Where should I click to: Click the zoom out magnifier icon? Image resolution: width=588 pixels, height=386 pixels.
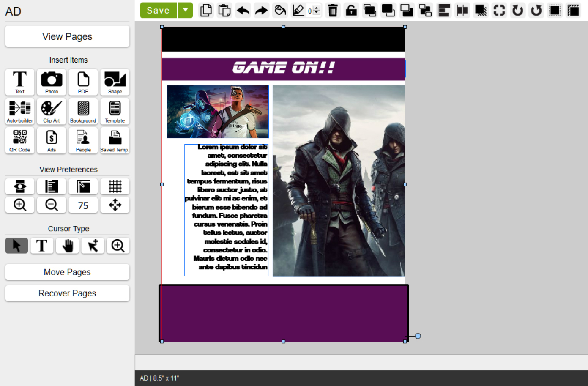[x=52, y=205]
